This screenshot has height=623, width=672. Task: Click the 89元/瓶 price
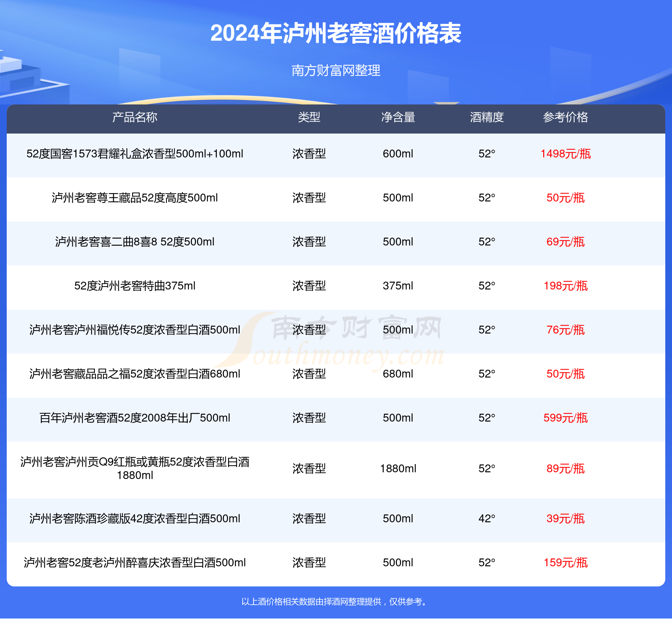tap(566, 469)
